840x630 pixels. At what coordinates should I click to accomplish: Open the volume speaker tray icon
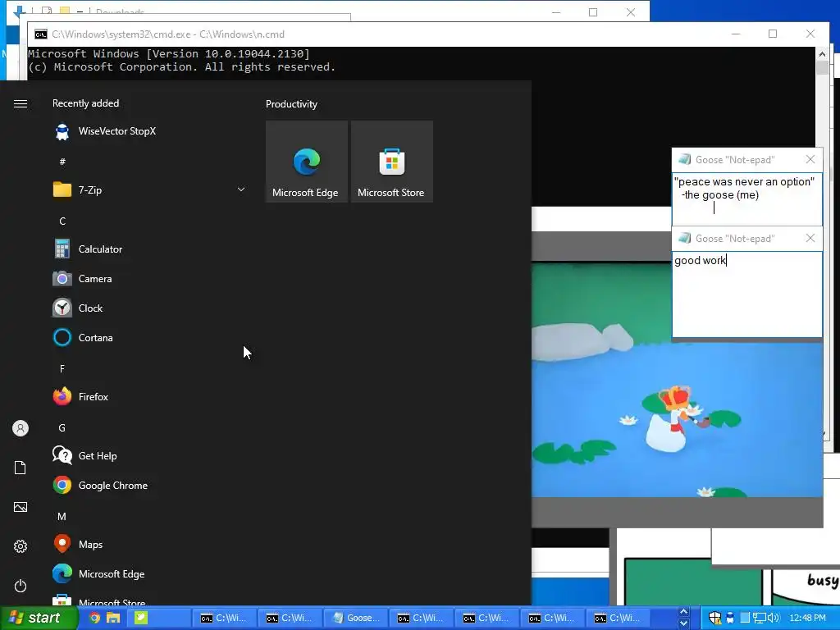773,618
